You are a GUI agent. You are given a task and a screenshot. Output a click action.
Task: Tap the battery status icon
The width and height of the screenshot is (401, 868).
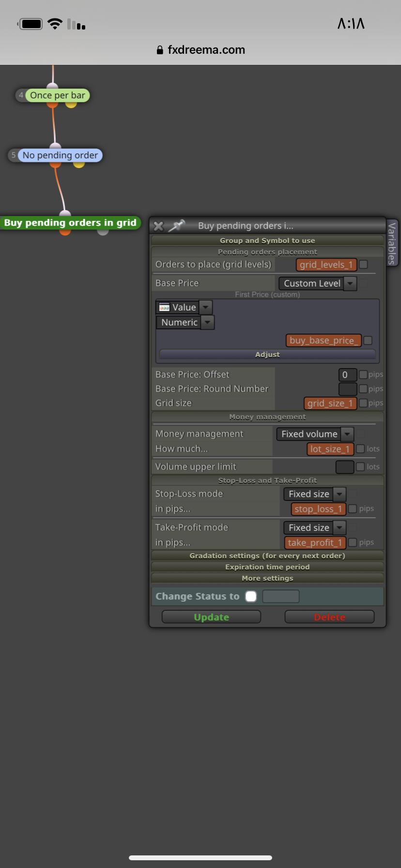point(31,24)
